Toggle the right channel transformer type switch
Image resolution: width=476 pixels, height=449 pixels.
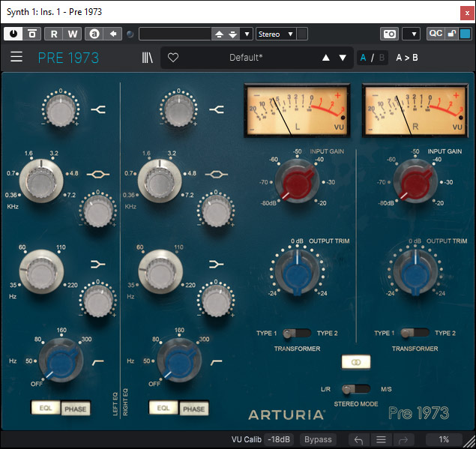(415, 333)
